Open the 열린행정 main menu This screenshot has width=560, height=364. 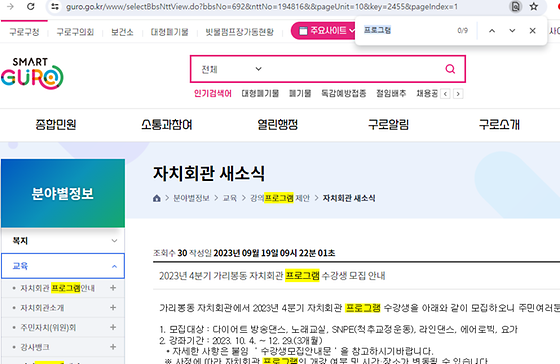(278, 125)
